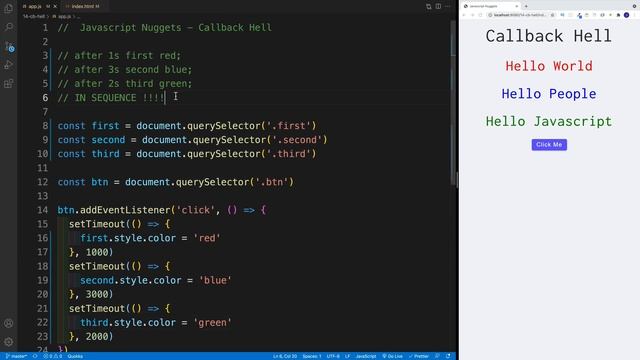640x360 pixels.
Task: Click the 1000 delay value on line 17
Action: [97, 252]
